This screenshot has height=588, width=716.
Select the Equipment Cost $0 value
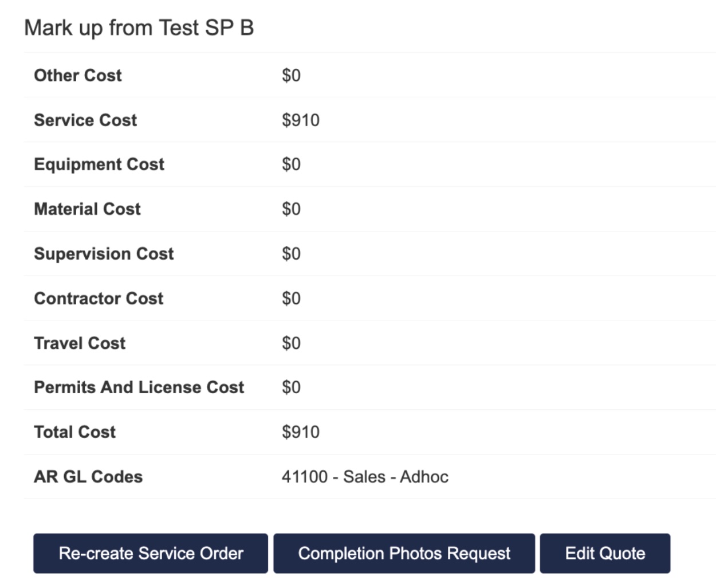click(291, 164)
